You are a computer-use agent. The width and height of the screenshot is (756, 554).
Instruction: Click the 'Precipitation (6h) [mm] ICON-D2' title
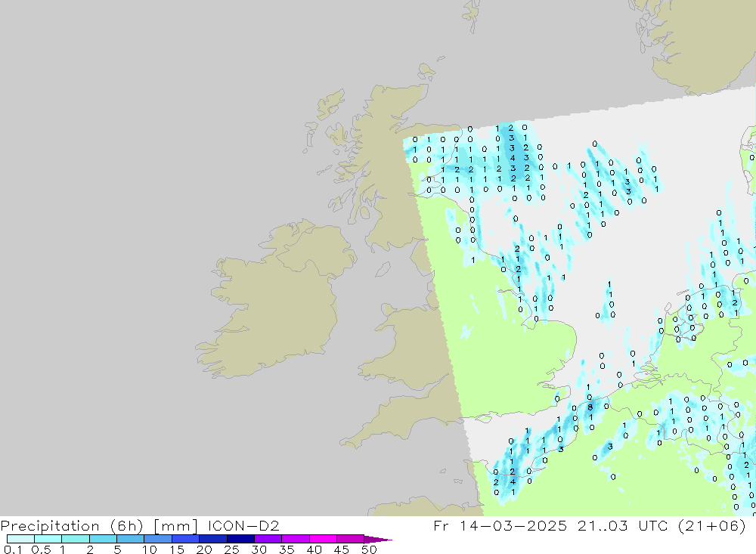coord(140,525)
